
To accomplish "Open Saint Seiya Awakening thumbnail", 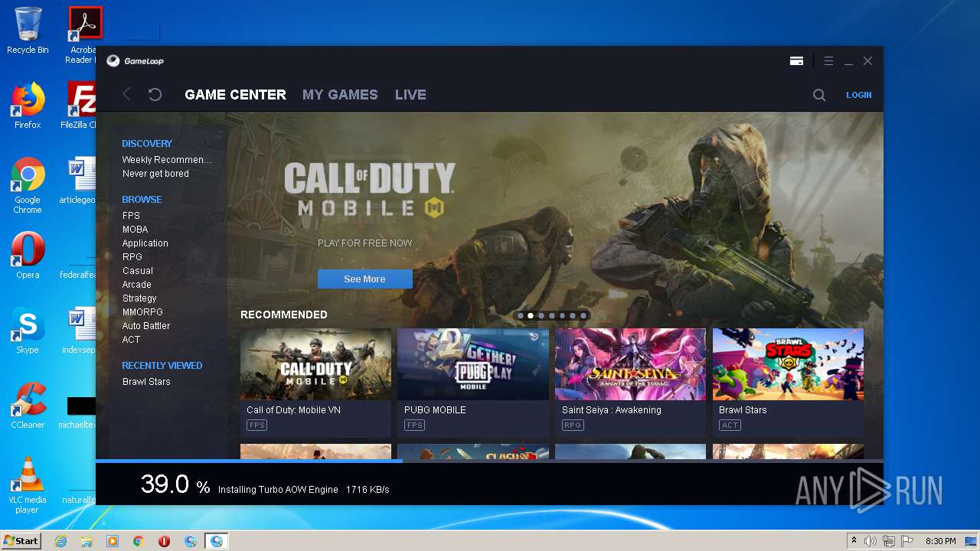I will pos(630,364).
